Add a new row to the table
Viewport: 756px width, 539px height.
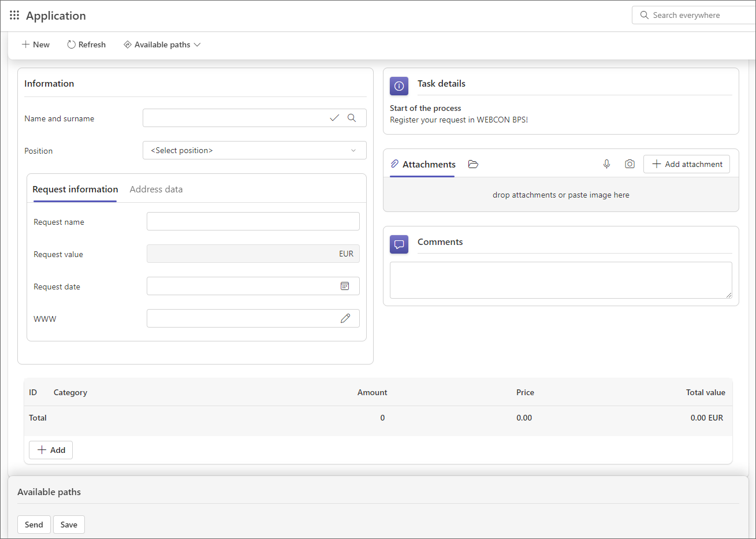[x=51, y=450]
